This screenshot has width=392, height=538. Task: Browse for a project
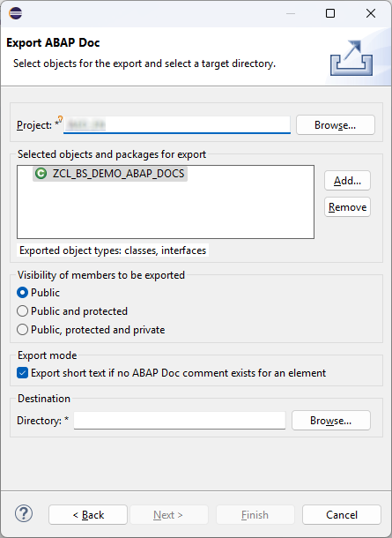(335, 125)
